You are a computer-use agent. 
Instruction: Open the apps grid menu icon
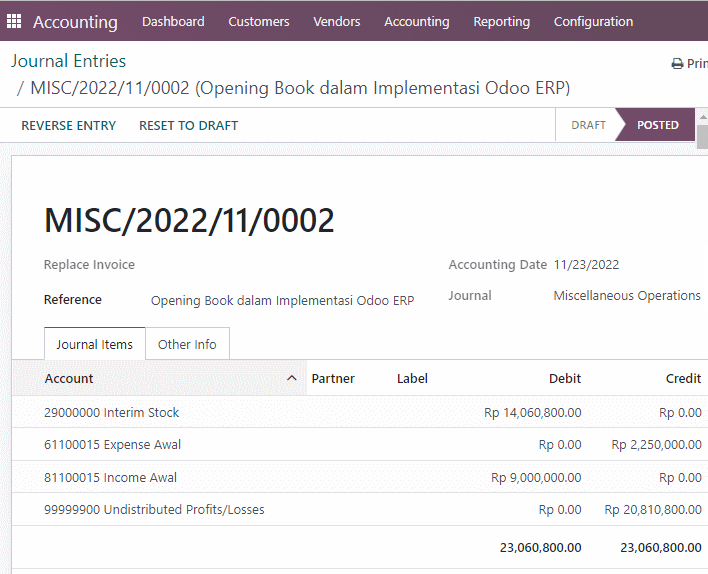click(x=14, y=21)
